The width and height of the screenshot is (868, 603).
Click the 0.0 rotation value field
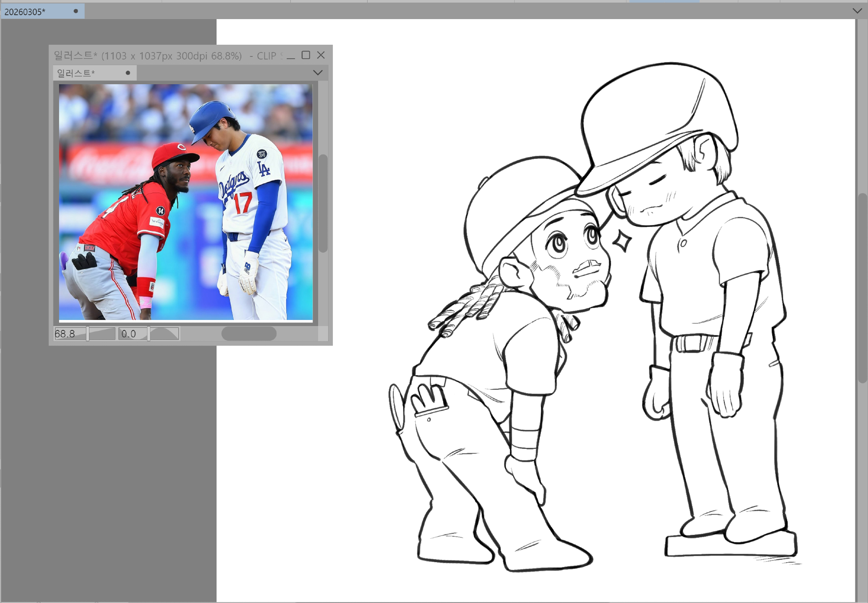pos(132,334)
